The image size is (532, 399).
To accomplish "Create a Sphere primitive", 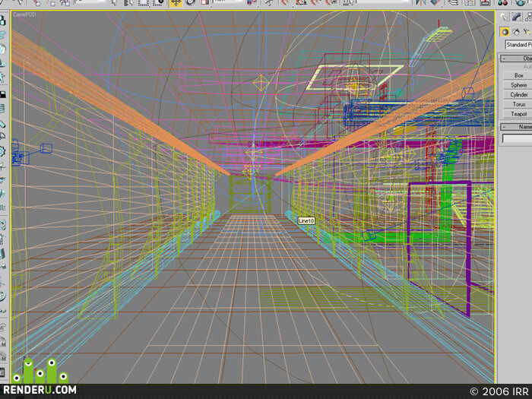I will tap(518, 85).
